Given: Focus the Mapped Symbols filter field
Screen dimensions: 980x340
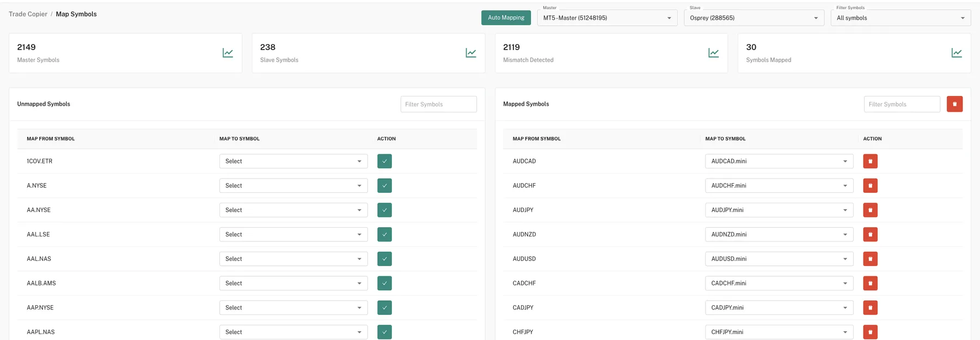Looking at the screenshot, I should [x=902, y=104].
